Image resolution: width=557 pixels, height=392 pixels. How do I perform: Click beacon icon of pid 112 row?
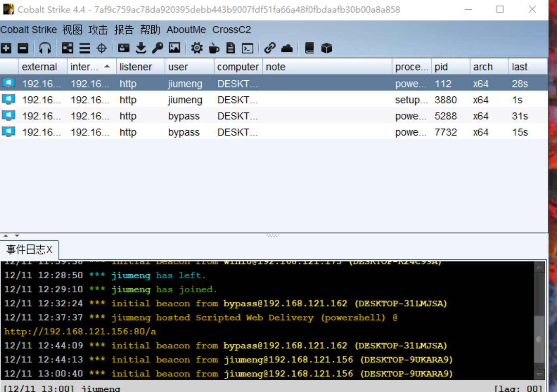click(x=8, y=83)
